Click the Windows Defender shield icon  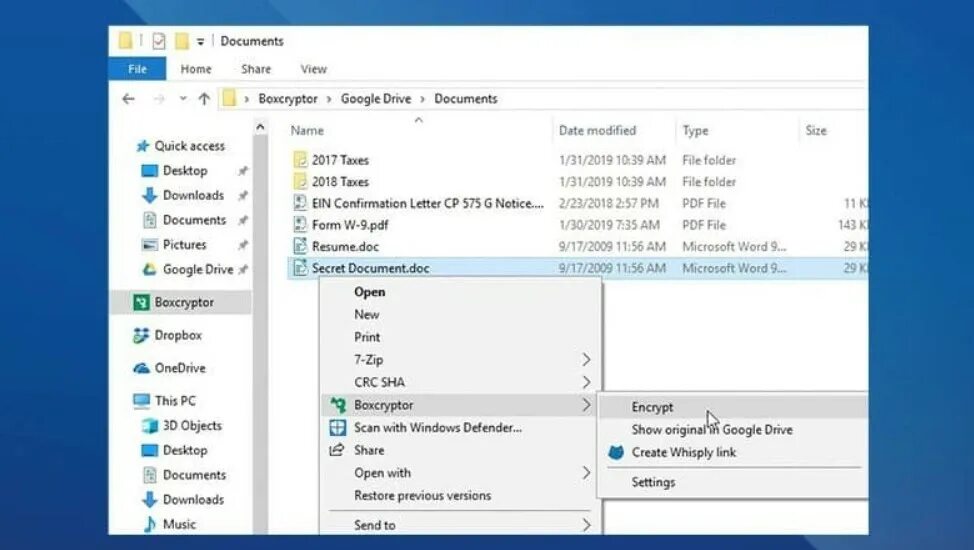click(337, 428)
